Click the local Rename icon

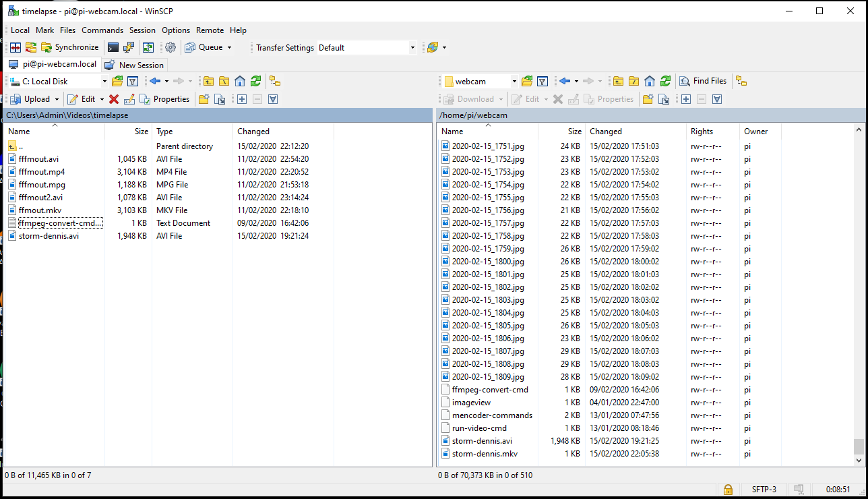click(x=129, y=99)
